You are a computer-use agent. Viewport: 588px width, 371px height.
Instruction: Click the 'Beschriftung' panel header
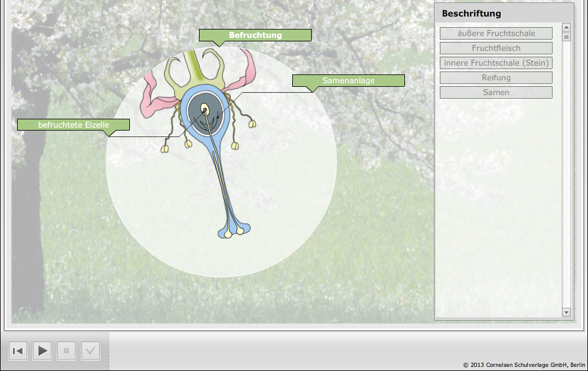[471, 14]
